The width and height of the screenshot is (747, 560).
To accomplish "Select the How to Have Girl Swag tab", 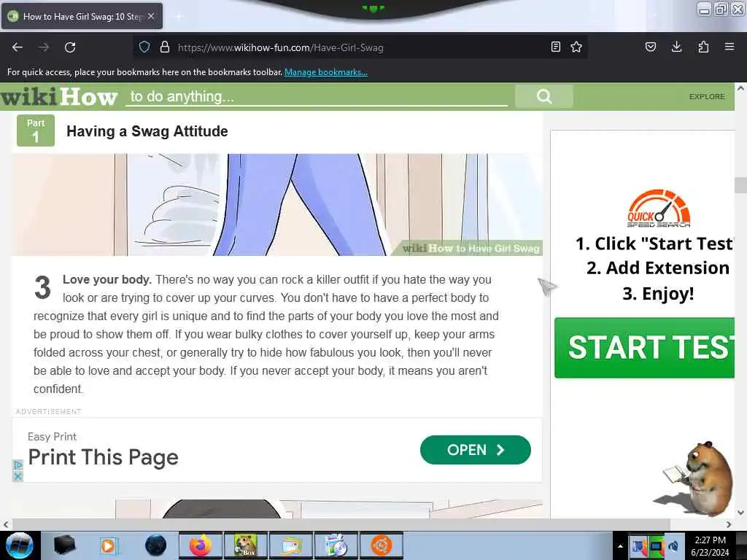I will click(82, 17).
